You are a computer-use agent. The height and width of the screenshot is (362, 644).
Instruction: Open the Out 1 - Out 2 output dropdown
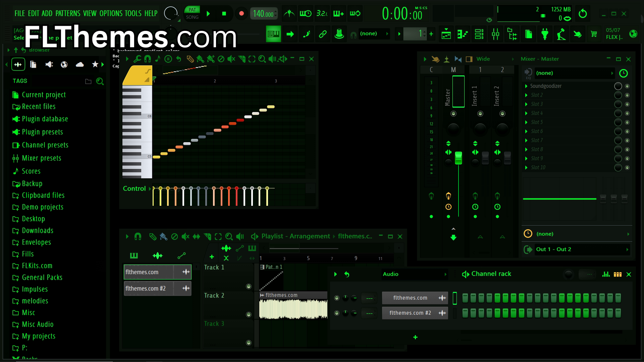point(582,249)
